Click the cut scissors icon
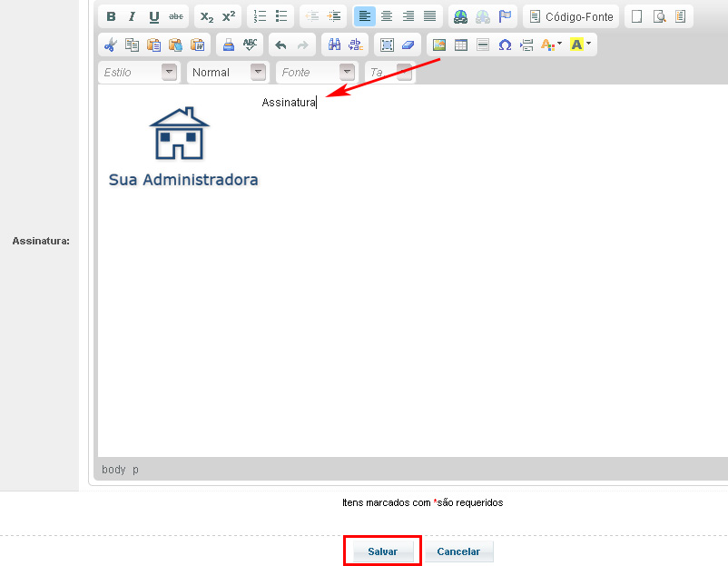The height and width of the screenshot is (566, 728). (111, 45)
